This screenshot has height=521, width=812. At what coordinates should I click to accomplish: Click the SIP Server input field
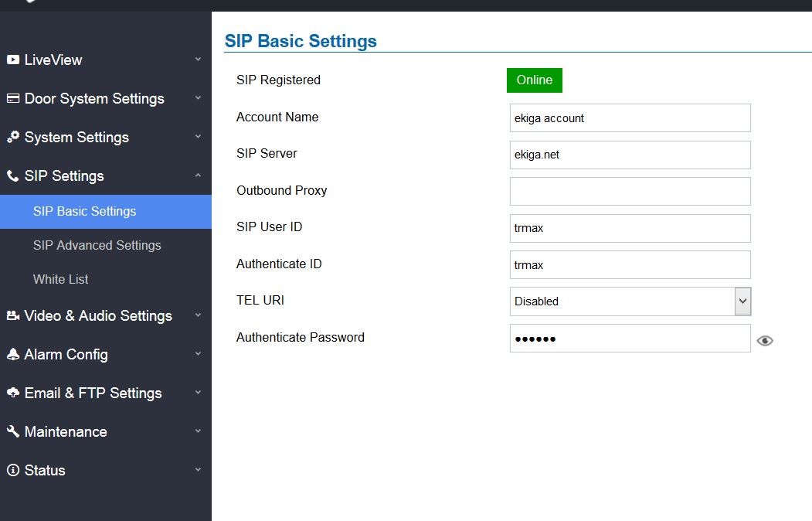click(630, 155)
